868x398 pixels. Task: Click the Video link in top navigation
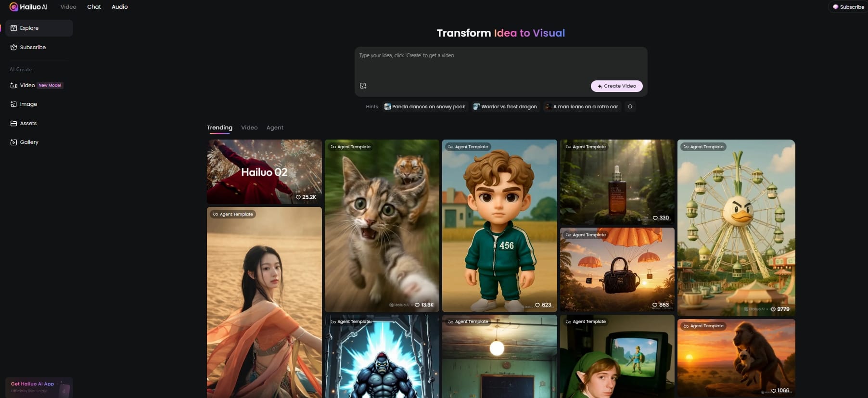(68, 7)
